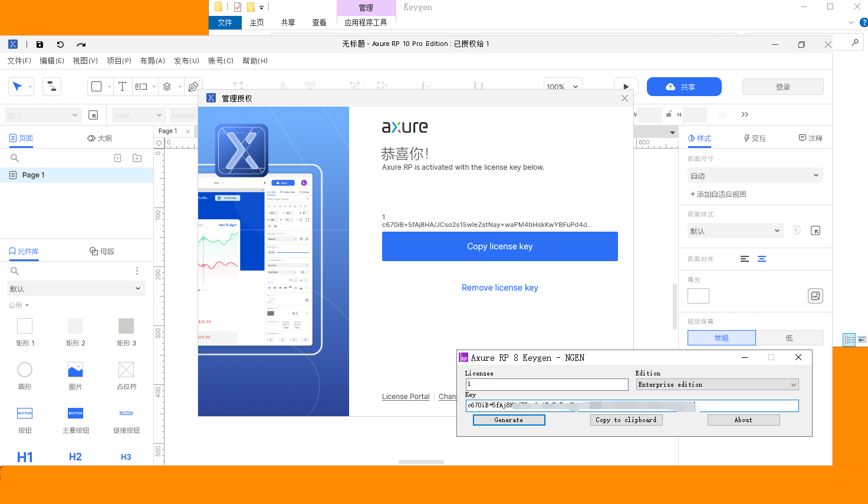Image resolution: width=868 pixels, height=504 pixels.
Task: Open the page style 默认 dropdown
Action: [x=735, y=231]
